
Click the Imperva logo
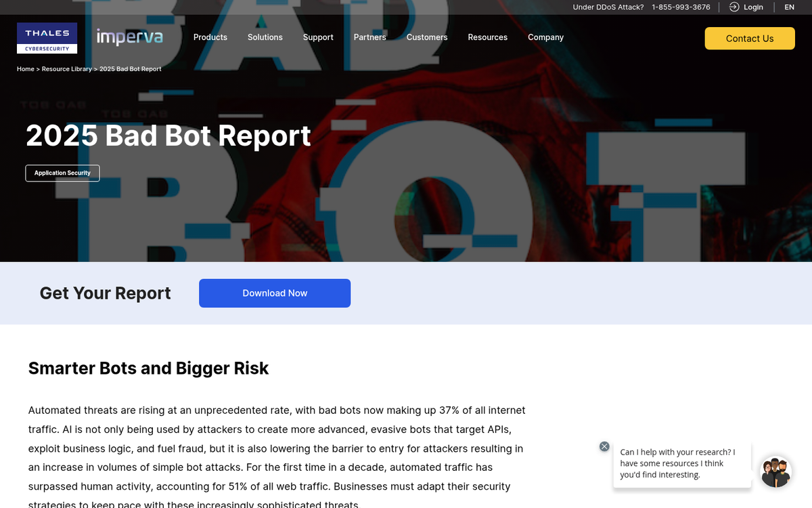129,37
